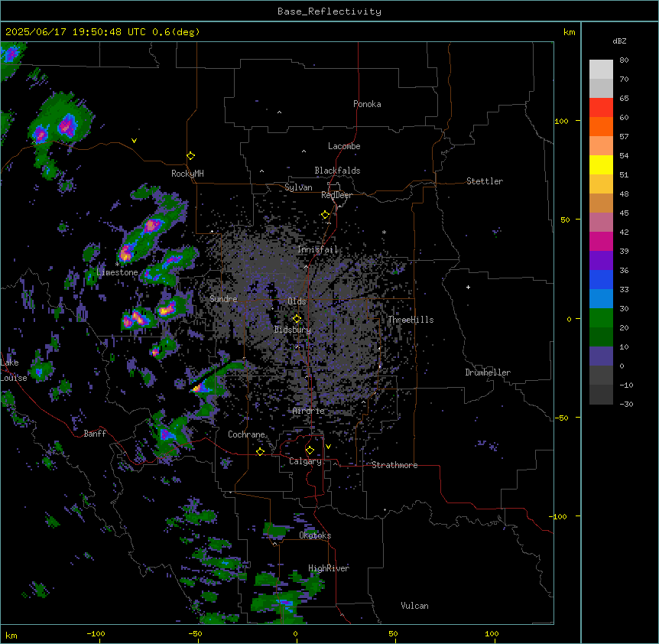The height and width of the screenshot is (644, 659).
Task: Select the light gray 70-80 dBZ swatch
Action: tap(601, 70)
